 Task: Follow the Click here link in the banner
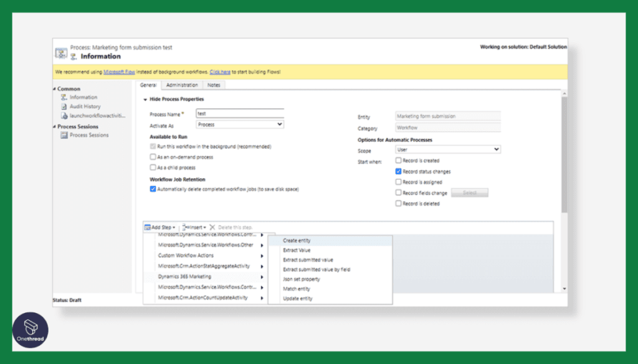(x=220, y=72)
